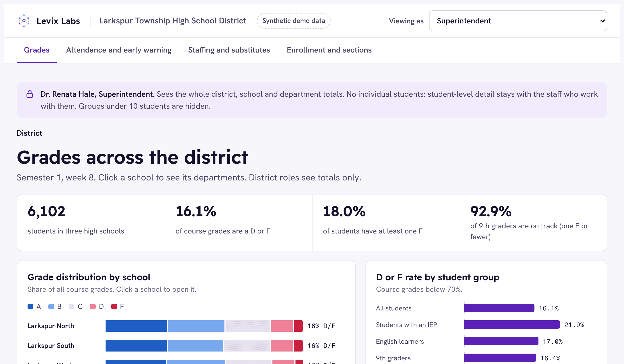Click the D grade legend swatch
This screenshot has width=624, height=364.
coord(93,307)
